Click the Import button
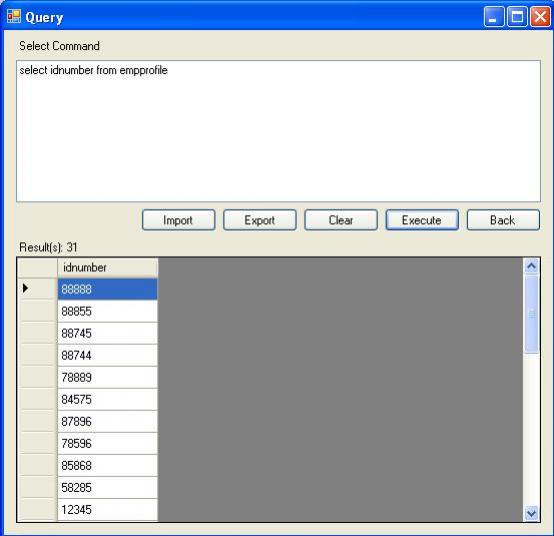Screen dimensions: 554x536 178,220
